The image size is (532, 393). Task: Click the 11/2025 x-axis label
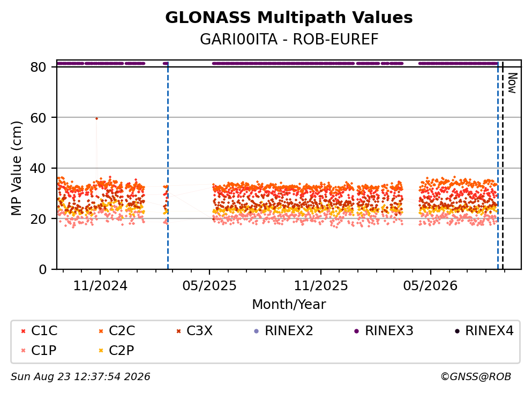coord(320,286)
